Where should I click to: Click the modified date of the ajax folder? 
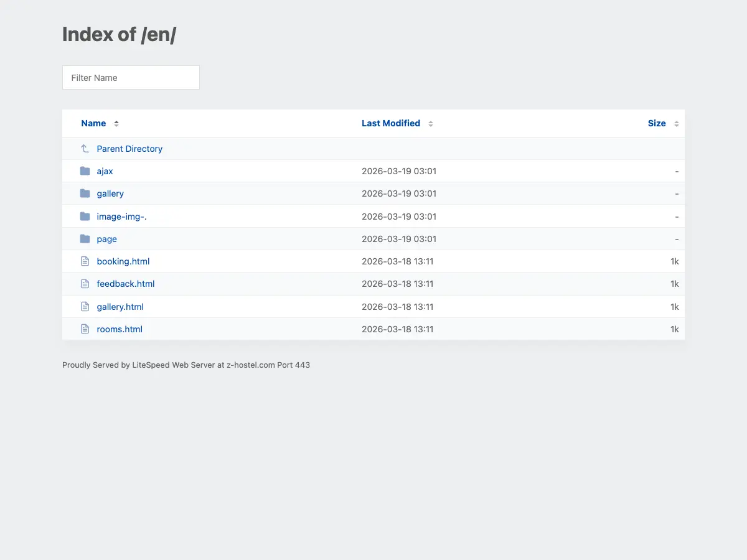pos(399,171)
